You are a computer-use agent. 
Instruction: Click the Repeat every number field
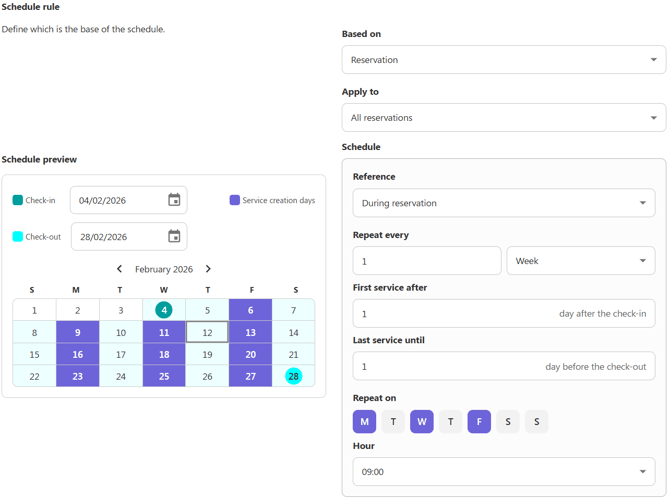426,261
